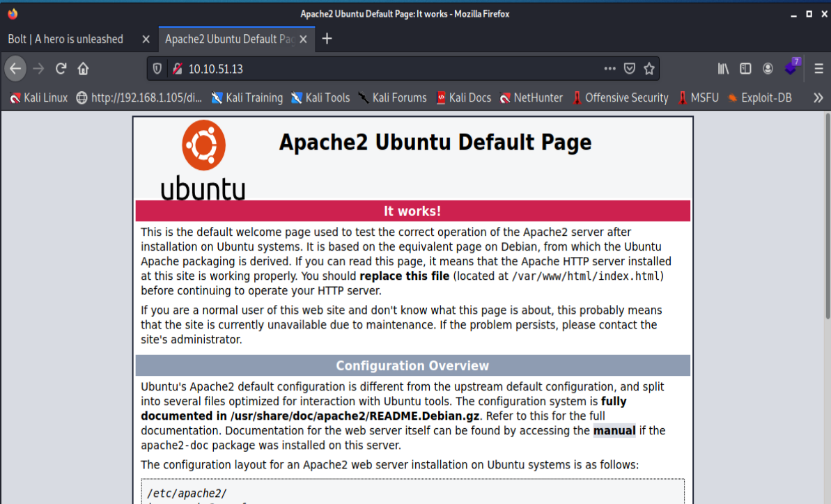Click the vertical page scrollbar
831x504 pixels.
(826, 209)
